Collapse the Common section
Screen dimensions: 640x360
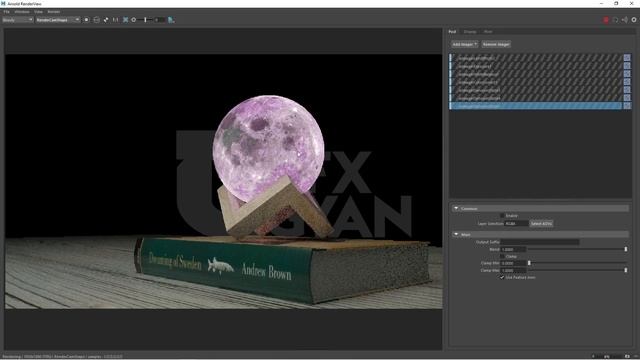click(x=456, y=209)
